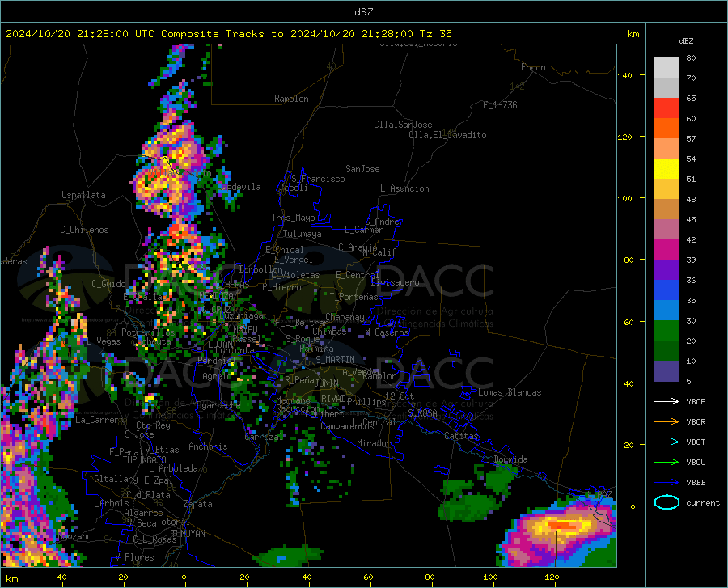The width and height of the screenshot is (728, 588).
Task: Click the VBCT legend label
Action: [696, 442]
